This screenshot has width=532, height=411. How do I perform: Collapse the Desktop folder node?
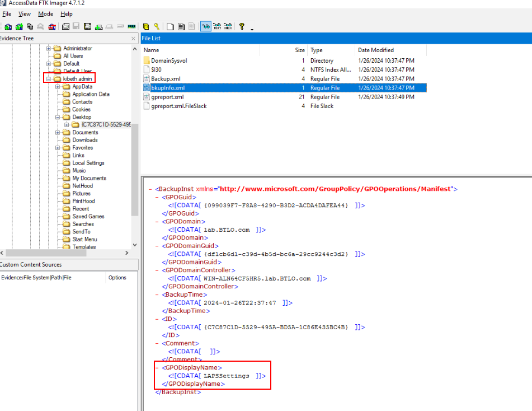pos(58,117)
